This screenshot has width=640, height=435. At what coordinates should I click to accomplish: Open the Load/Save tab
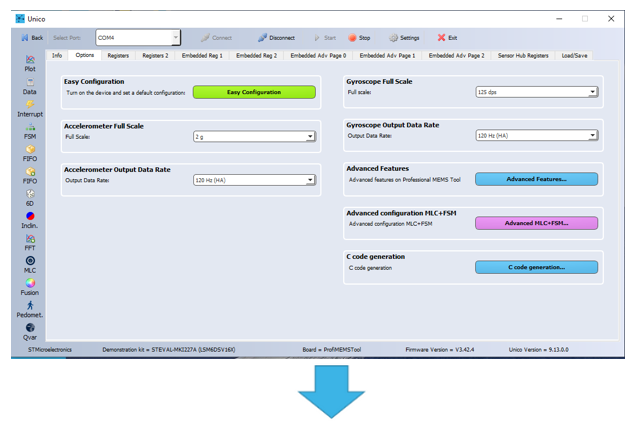click(574, 55)
